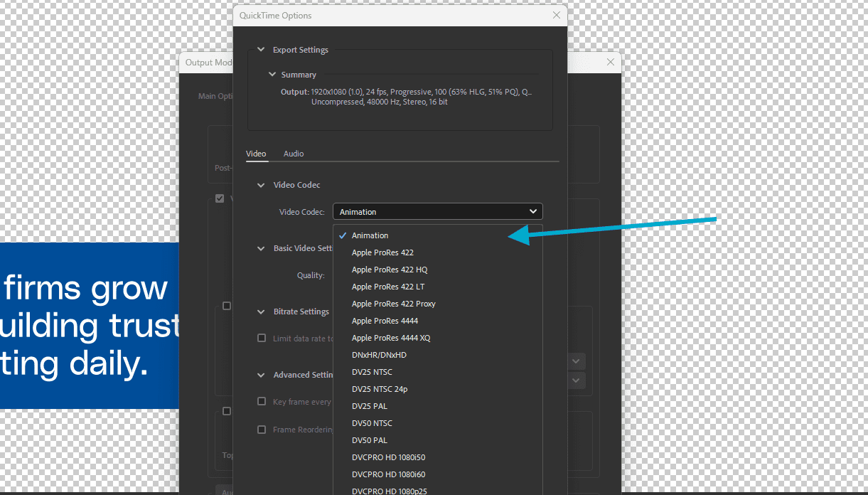Close the Output Module Settings window
Screen dimensions: 868x495
(610, 63)
